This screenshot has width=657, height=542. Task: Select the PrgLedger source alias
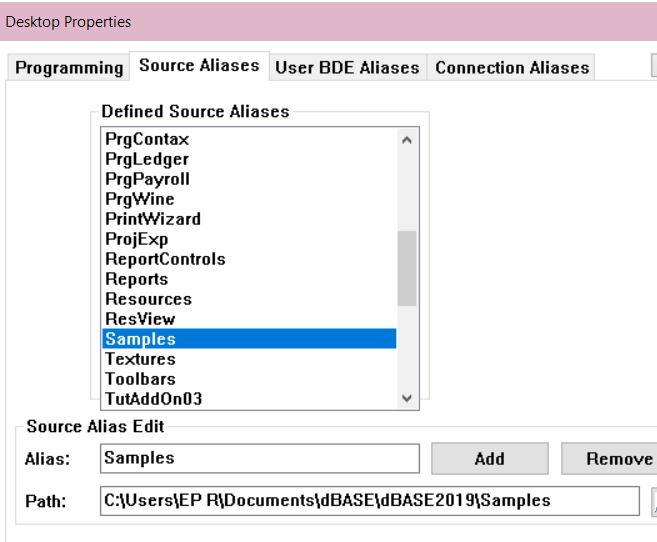click(147, 159)
